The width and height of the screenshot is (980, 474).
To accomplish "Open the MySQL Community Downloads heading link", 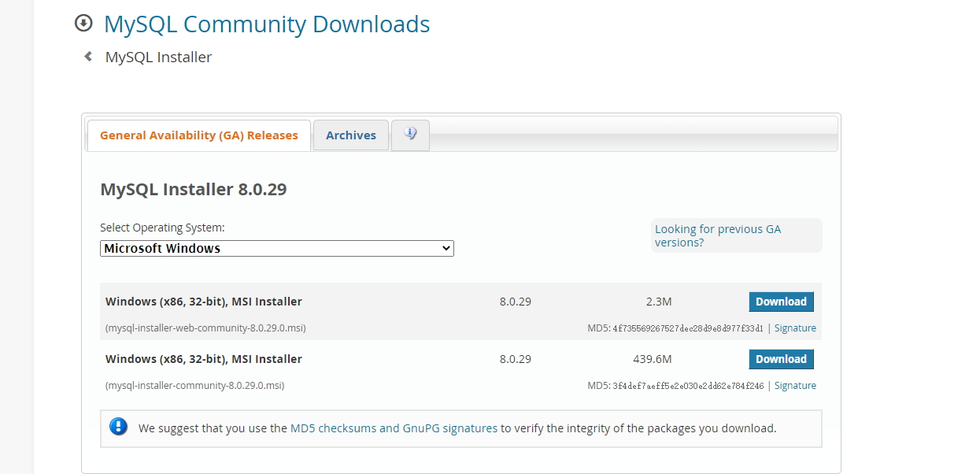I will tap(267, 24).
